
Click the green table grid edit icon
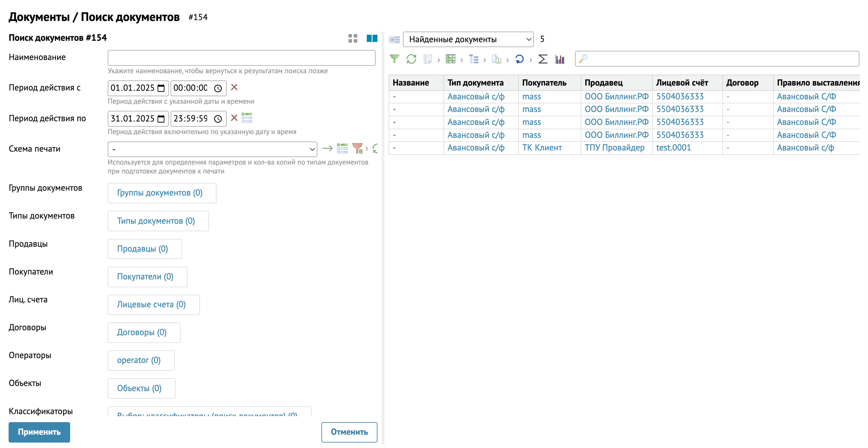tap(450, 59)
